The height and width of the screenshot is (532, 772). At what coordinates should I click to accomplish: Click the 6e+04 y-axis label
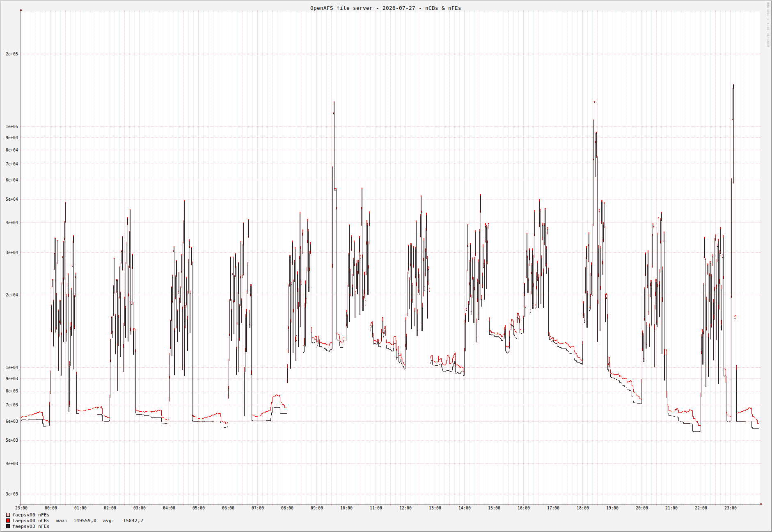point(12,180)
